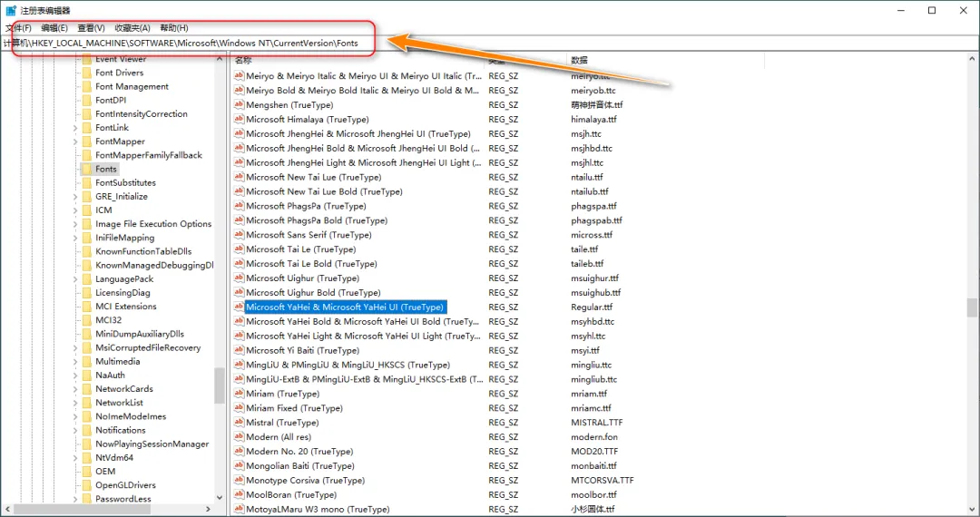Click the string icon for Microsoft Tai Le Bold
Image resolution: width=980 pixels, height=517 pixels.
(x=239, y=264)
